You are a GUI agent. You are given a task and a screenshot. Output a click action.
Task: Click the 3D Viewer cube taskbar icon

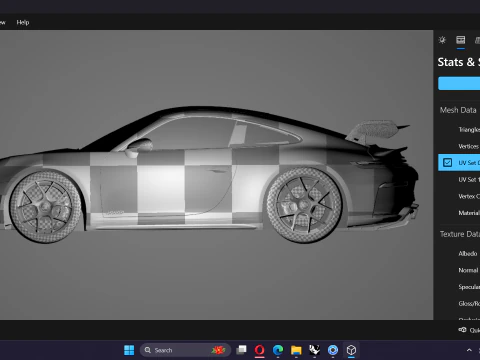(x=351, y=350)
